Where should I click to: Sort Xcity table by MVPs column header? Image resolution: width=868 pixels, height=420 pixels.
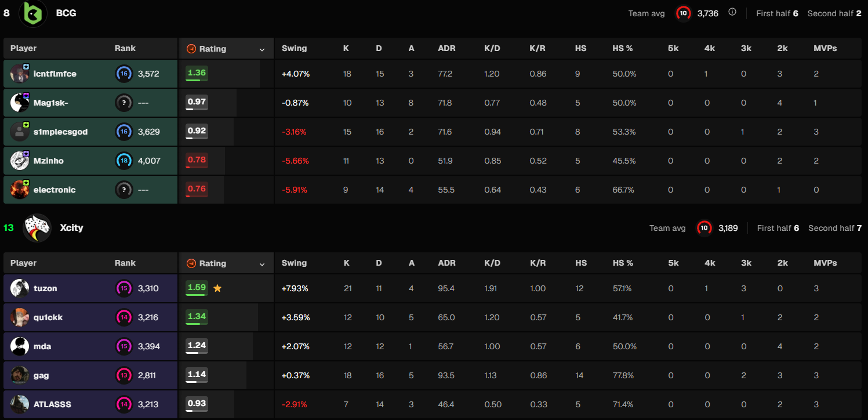click(825, 263)
